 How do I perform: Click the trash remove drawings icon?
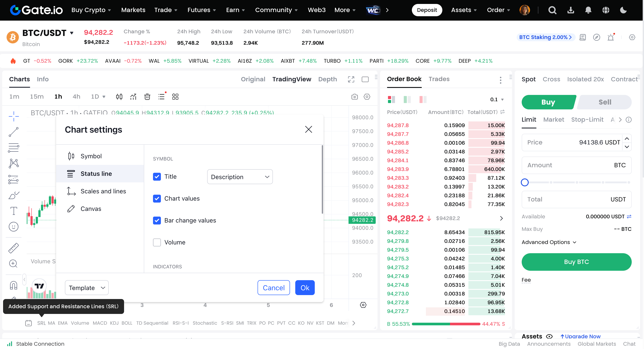tap(147, 97)
